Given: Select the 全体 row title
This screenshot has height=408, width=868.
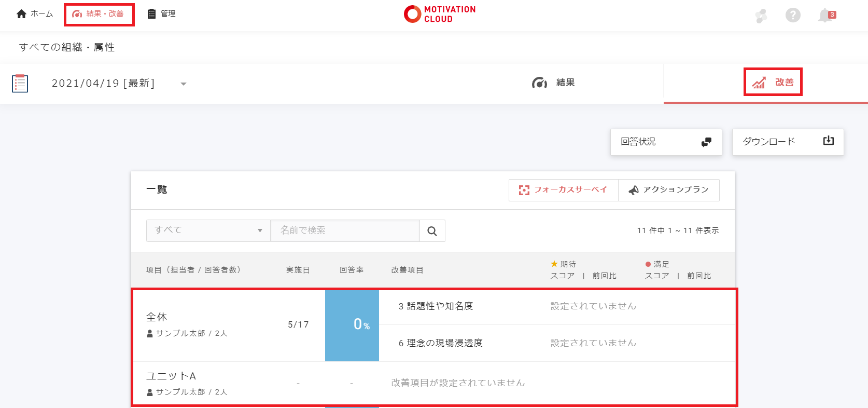Looking at the screenshot, I should (x=157, y=317).
